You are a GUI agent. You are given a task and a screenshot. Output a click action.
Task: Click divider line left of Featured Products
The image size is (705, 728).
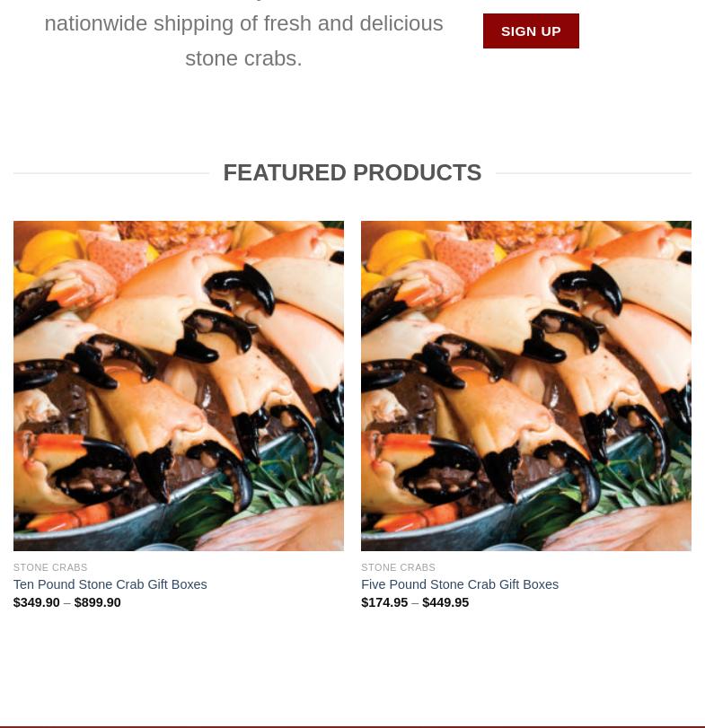[111, 173]
